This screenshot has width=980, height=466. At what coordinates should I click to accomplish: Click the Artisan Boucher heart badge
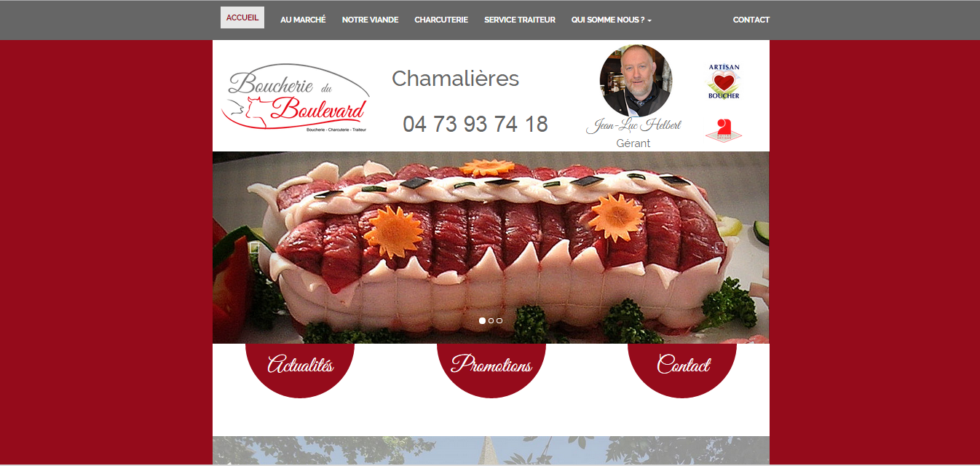724,82
